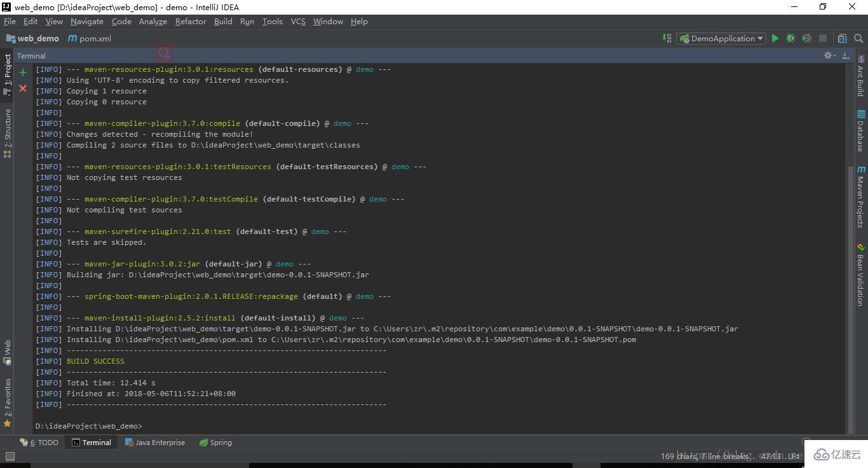The width and height of the screenshot is (868, 468).
Task: Click the gray Stop button
Action: [x=822, y=38]
